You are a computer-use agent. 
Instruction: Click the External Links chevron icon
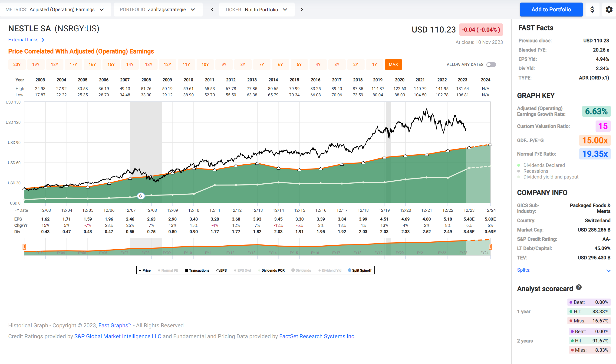43,40
